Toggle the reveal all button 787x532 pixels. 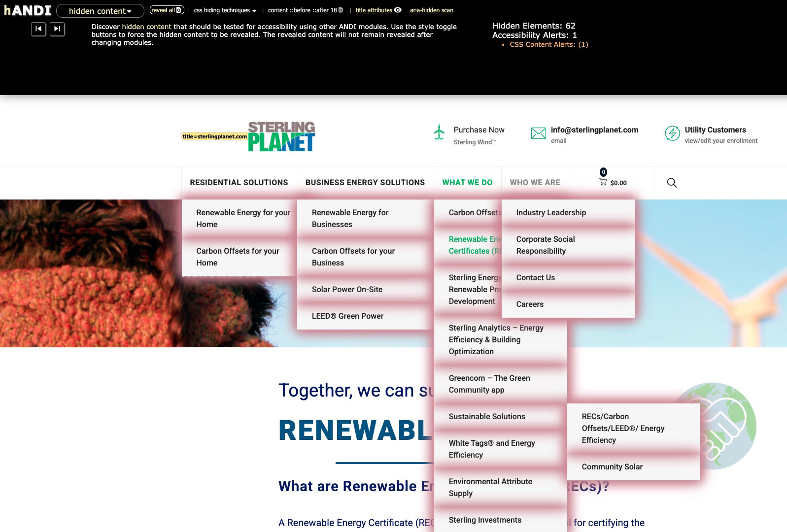[166, 10]
